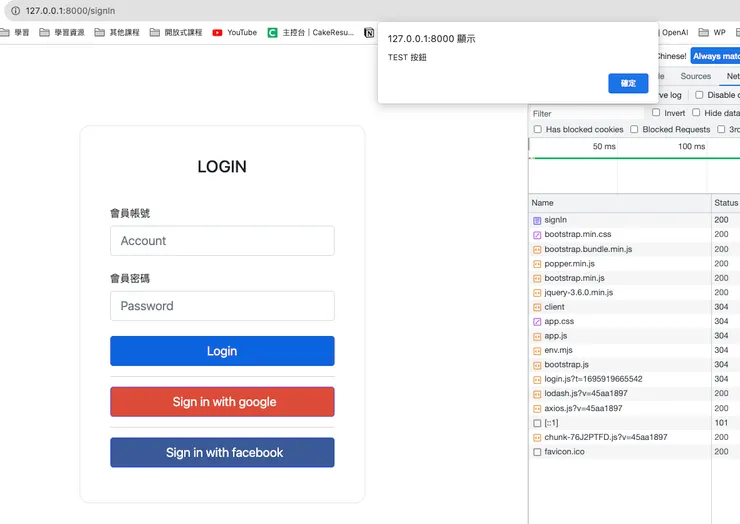740x524 pixels.
Task: Switch to the Sources tab
Action: pyautogui.click(x=696, y=76)
